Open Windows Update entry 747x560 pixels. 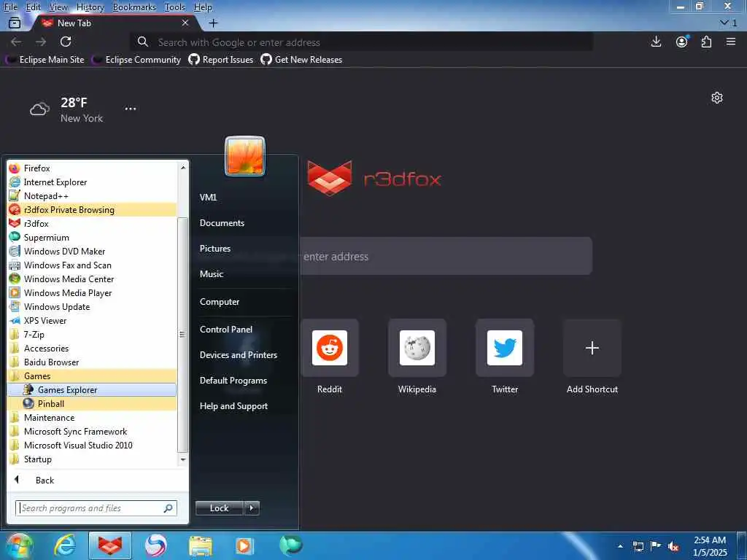[x=92, y=306]
